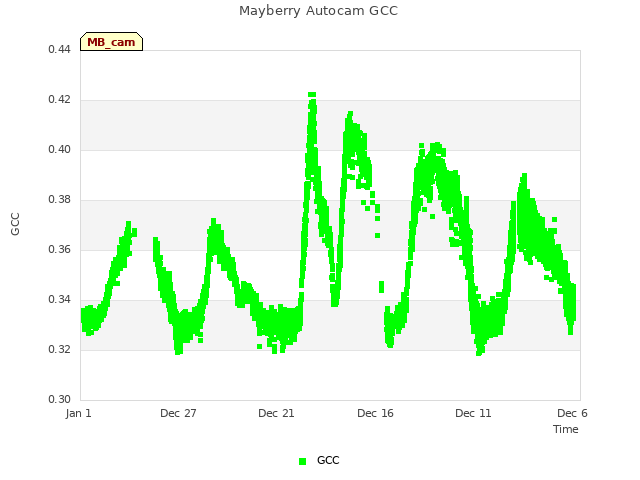
Task: Click the Dec 6 x-axis label
Action: [x=572, y=413]
